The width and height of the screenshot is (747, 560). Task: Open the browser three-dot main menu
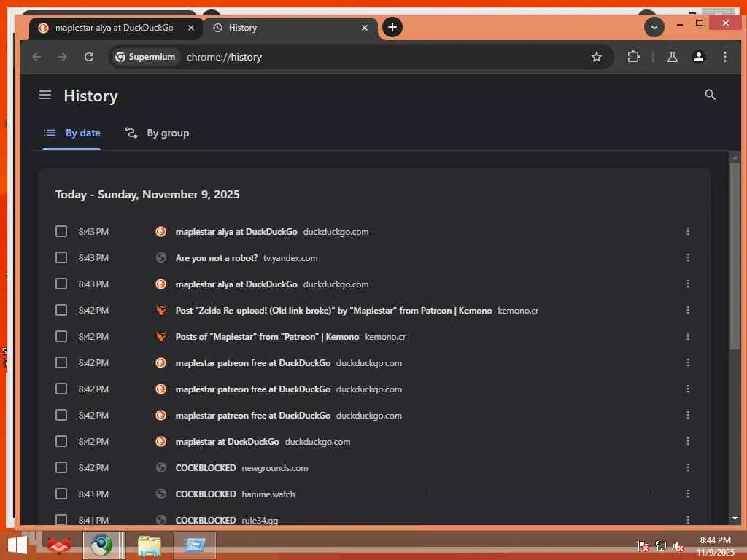[x=725, y=57]
